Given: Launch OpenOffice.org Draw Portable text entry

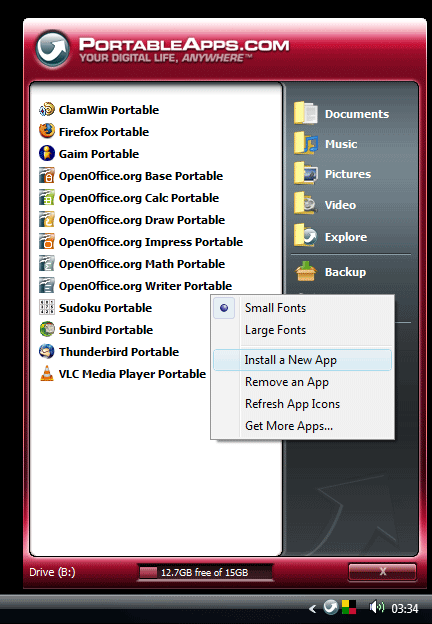Looking at the screenshot, I should 142,220.
